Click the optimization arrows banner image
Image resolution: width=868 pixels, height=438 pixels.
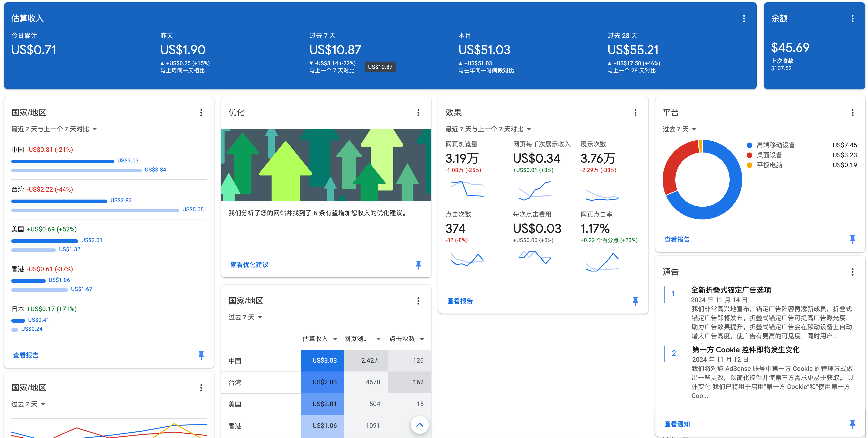tap(326, 165)
